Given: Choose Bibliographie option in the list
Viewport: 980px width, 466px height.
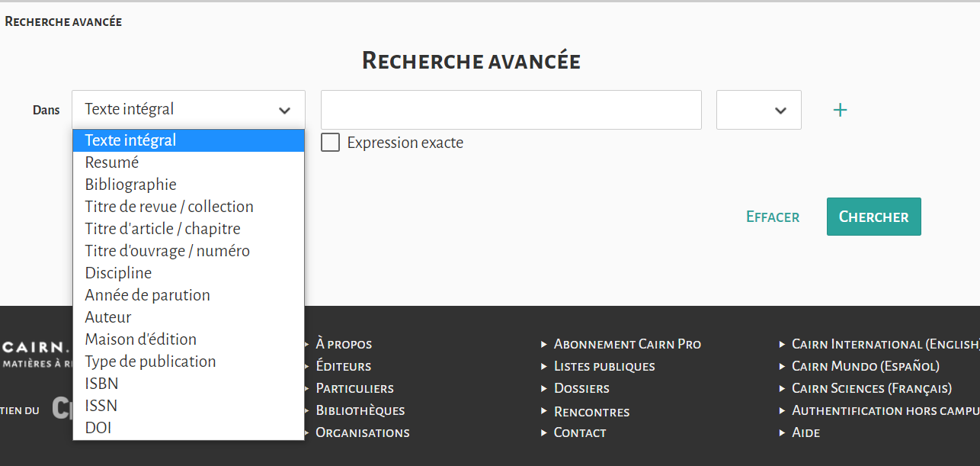Looking at the screenshot, I should tap(130, 185).
